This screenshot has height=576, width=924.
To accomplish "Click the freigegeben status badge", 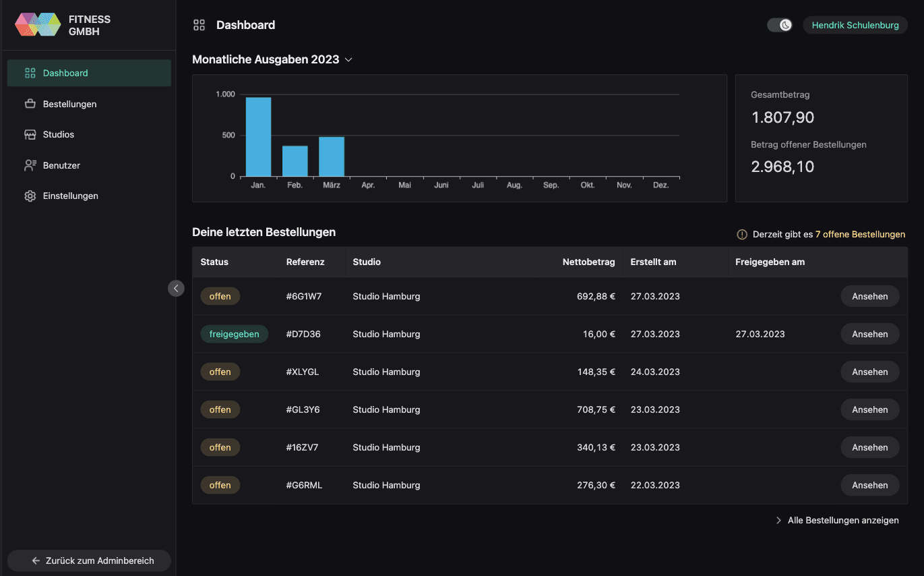I will [x=234, y=334].
